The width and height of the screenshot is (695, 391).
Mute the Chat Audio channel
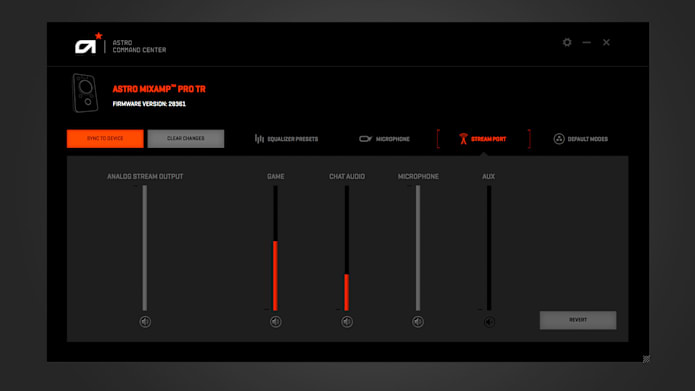point(347,322)
